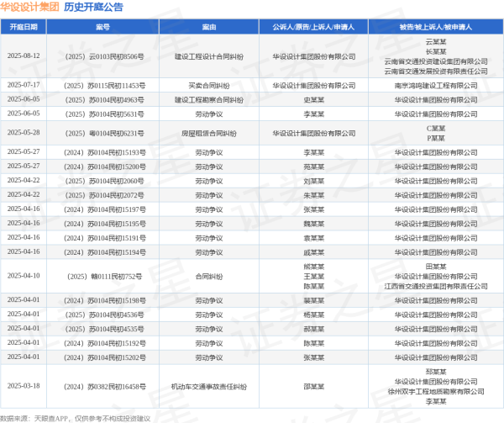Select case number (2024) 苏0104民初15198号
The width and height of the screenshot is (504, 423).
104,300
